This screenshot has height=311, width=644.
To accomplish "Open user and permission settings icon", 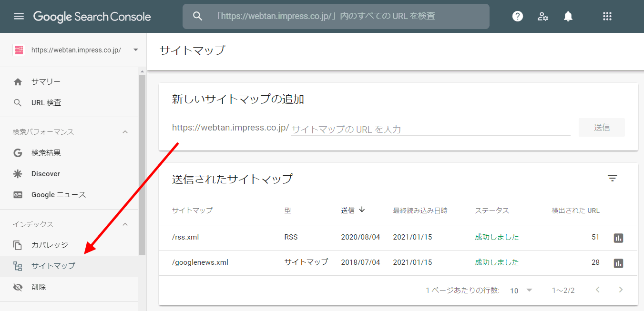I will point(543,16).
